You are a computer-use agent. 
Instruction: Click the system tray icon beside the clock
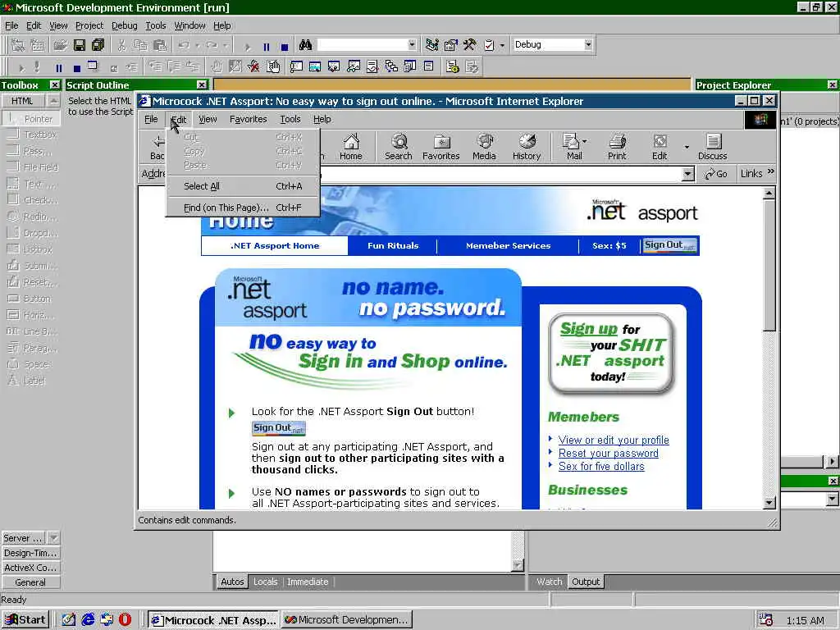pos(765,620)
